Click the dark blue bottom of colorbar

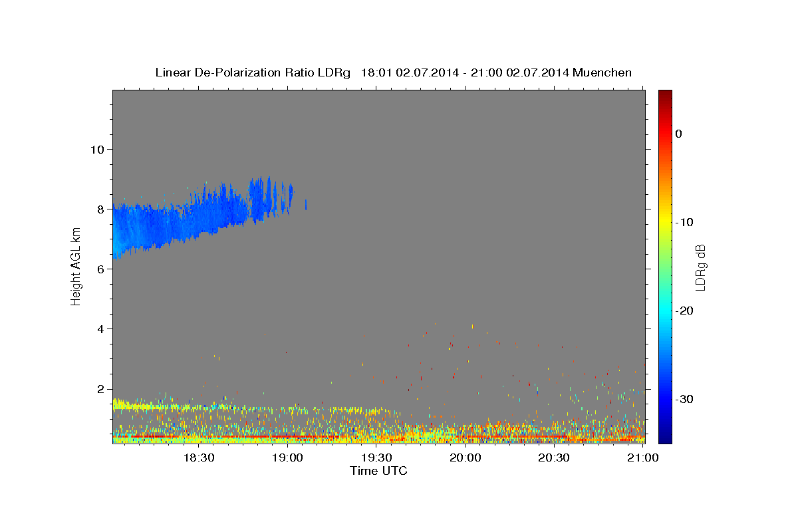coord(665,437)
